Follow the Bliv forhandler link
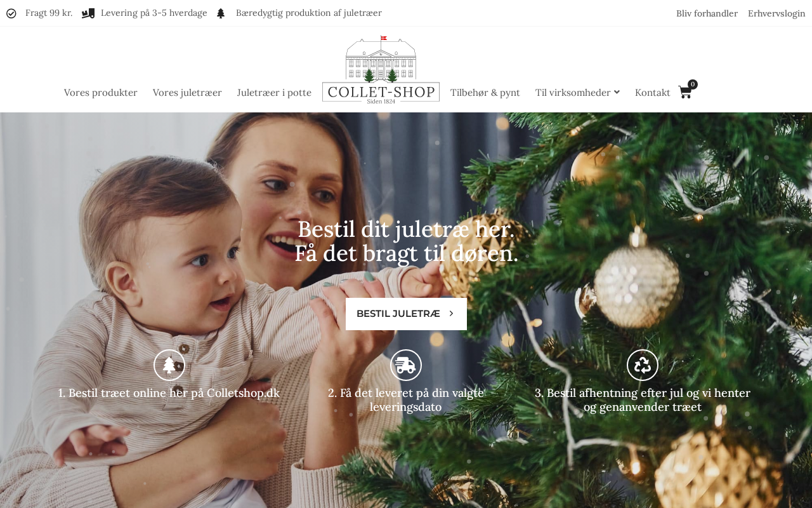The width and height of the screenshot is (812, 508). pos(707,13)
